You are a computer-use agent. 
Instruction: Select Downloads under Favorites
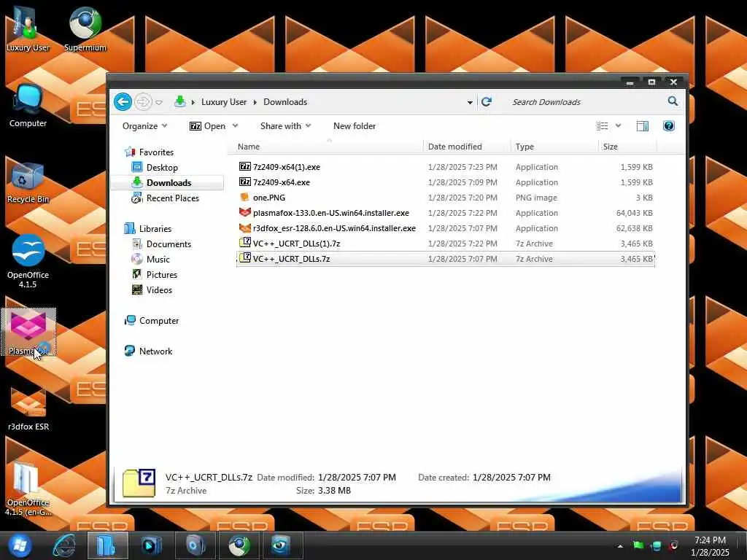point(169,182)
